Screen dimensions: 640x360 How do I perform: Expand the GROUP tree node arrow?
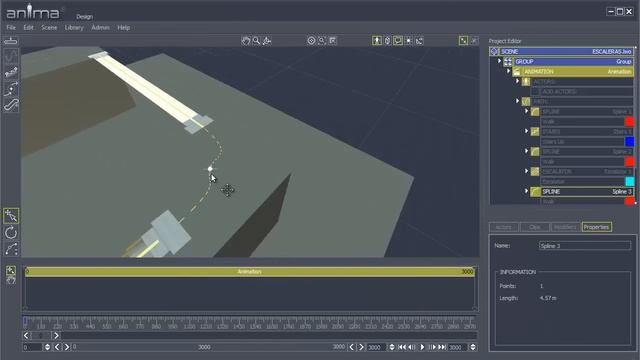click(499, 61)
